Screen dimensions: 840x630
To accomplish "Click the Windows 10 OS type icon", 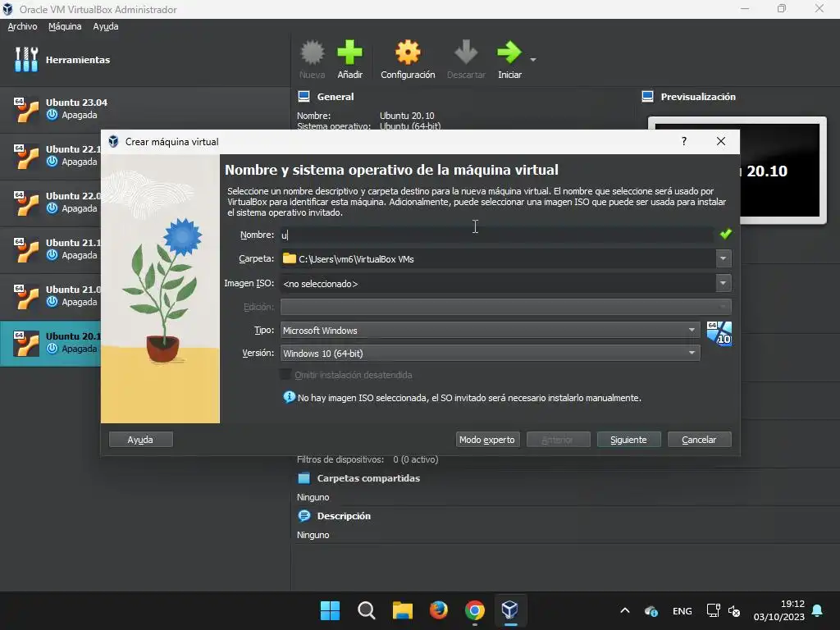I will [719, 333].
